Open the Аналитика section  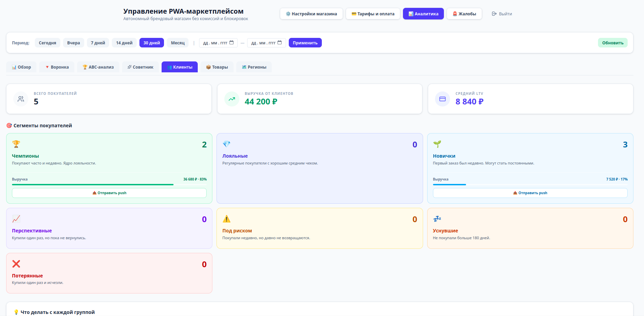pyautogui.click(x=423, y=14)
